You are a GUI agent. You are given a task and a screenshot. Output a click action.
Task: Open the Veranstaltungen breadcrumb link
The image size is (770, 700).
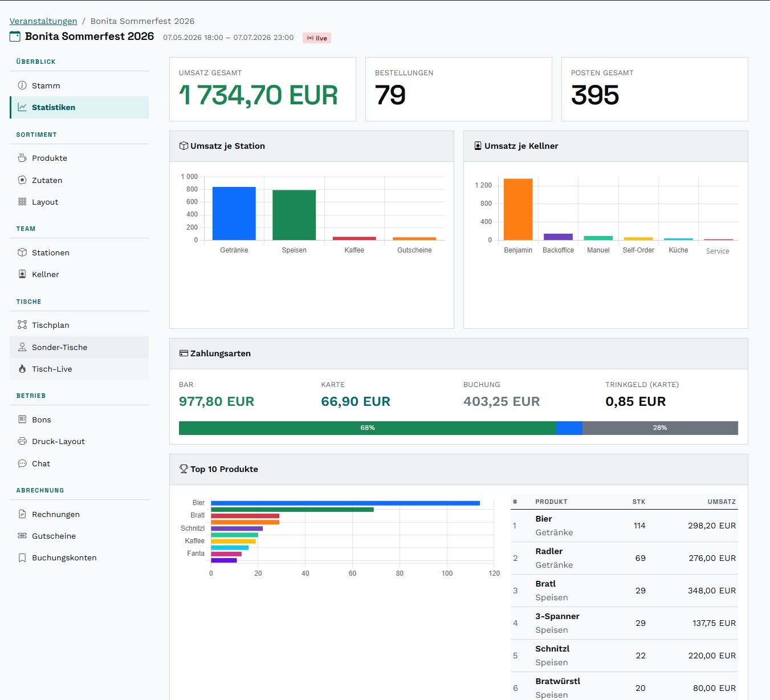[43, 21]
